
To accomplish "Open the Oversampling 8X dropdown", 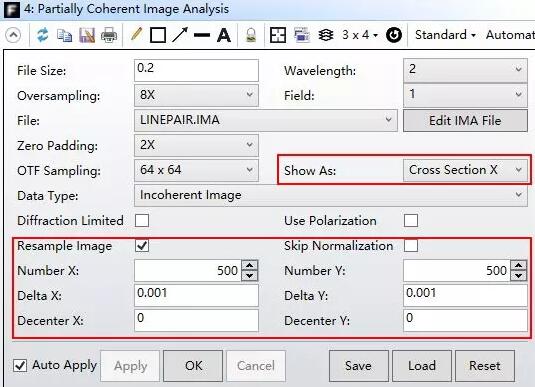I will (x=196, y=95).
